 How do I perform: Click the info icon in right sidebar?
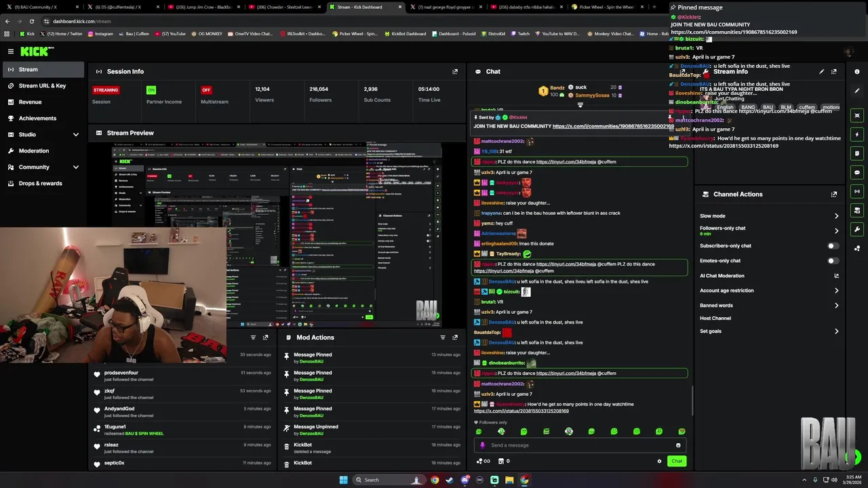click(857, 72)
